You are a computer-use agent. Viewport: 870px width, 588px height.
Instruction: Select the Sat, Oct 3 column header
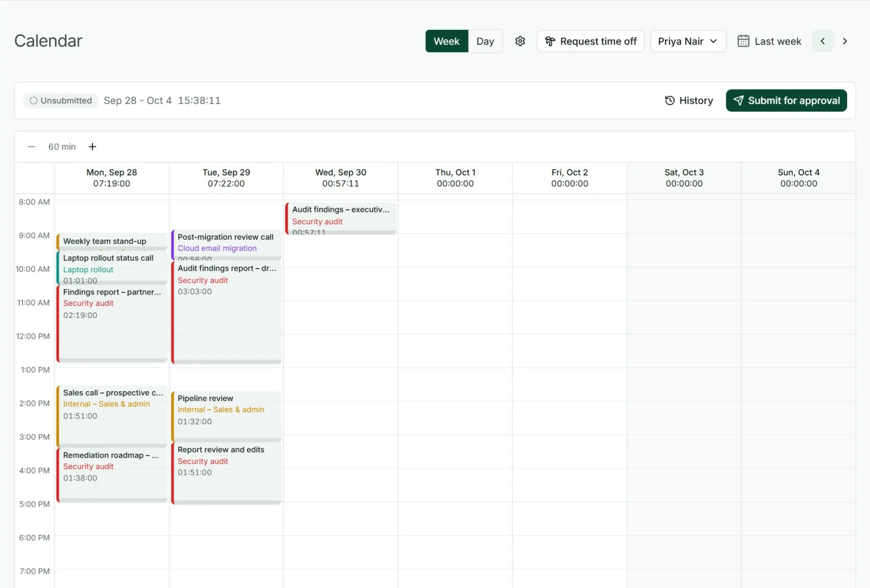684,178
